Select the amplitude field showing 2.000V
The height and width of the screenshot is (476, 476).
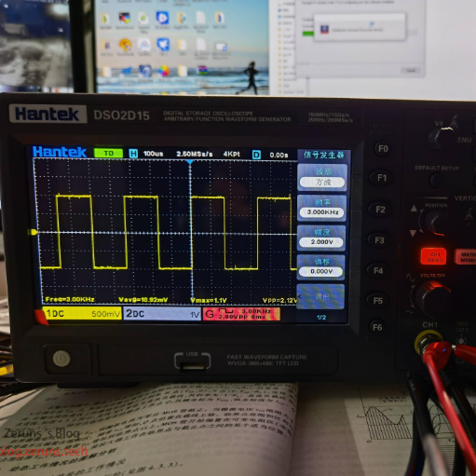pos(321,242)
